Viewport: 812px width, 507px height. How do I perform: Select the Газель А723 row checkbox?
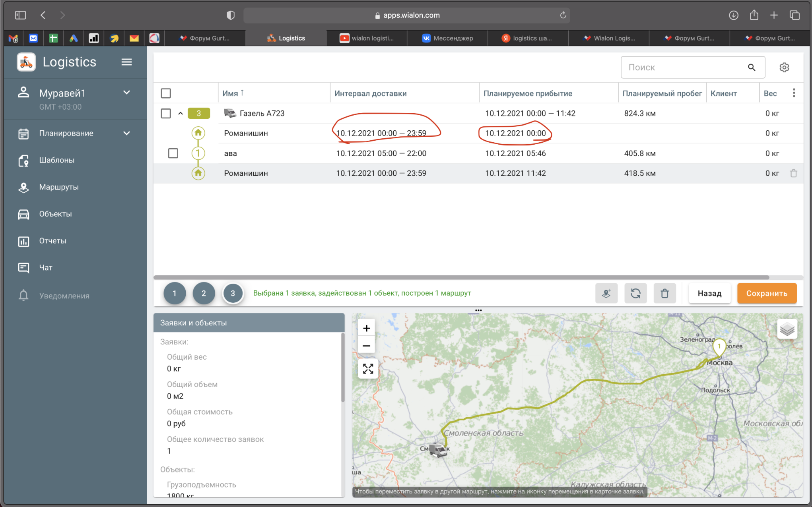(166, 113)
